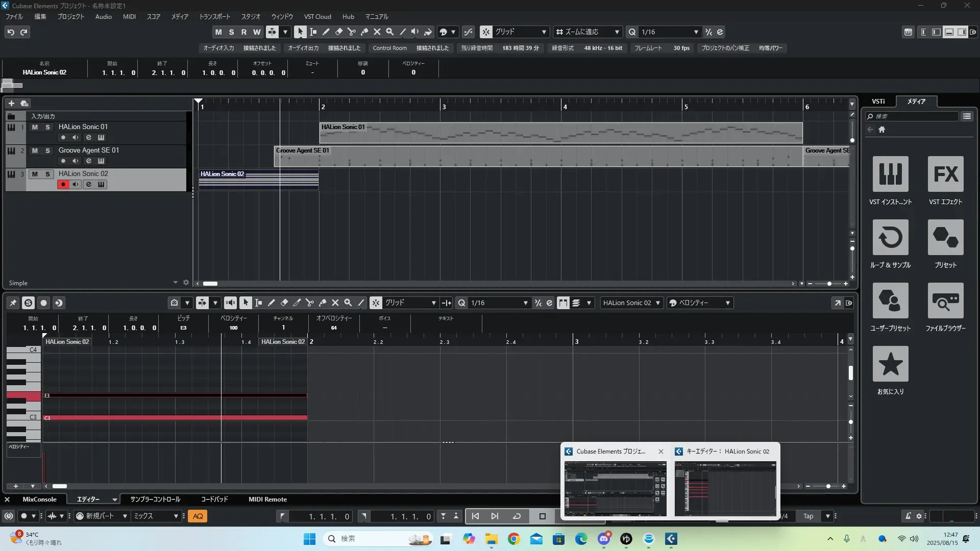The image size is (980, 551).
Task: Open the MIDI menu
Action: click(x=129, y=16)
